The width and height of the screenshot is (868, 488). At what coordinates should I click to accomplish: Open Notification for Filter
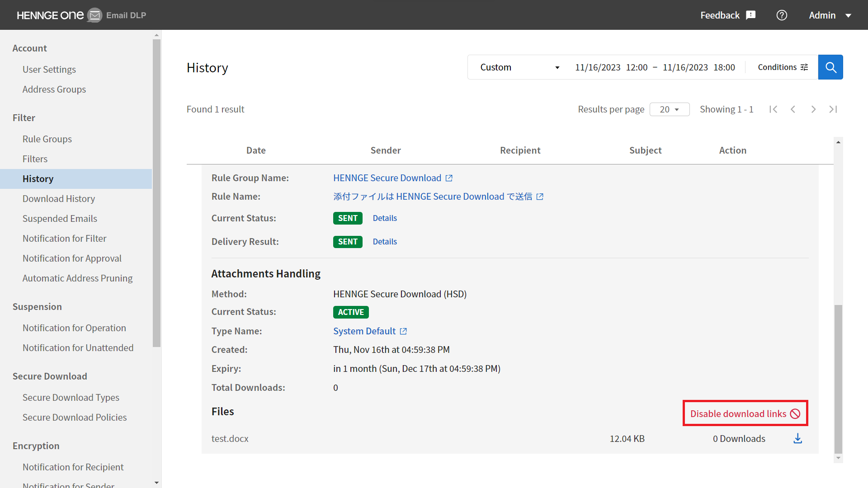pos(65,239)
